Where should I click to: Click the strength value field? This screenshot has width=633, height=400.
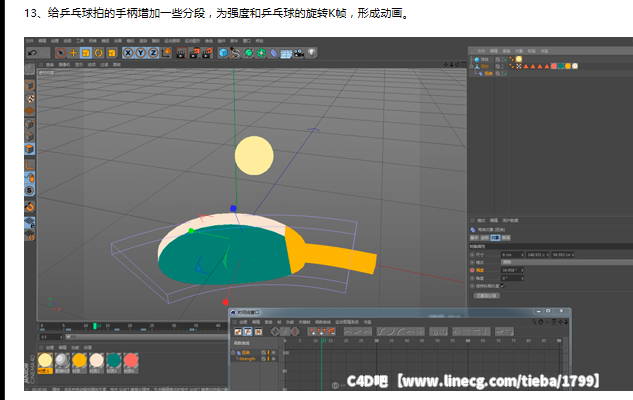tap(512, 270)
